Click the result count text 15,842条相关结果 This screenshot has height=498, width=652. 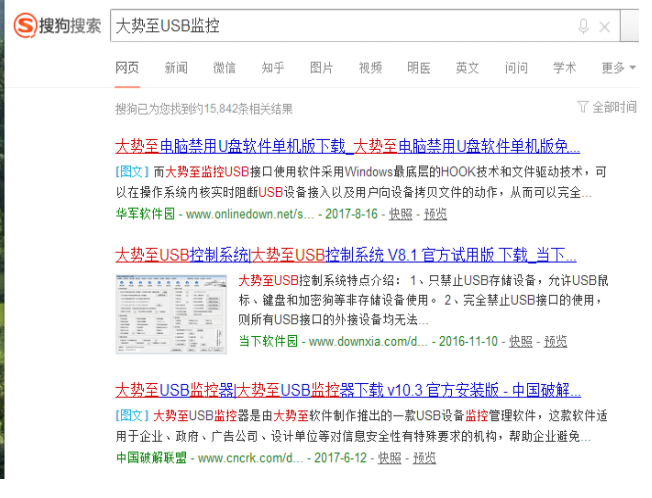tap(248, 109)
